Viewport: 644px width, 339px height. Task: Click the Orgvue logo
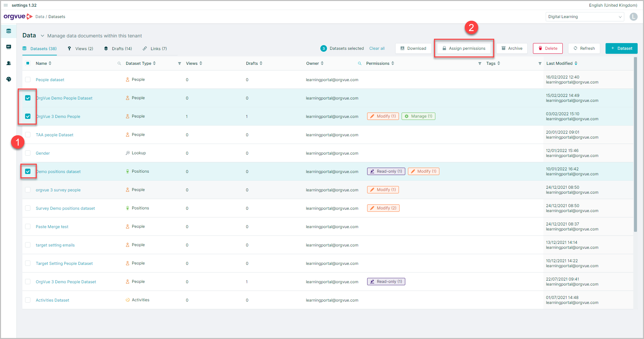click(x=18, y=17)
